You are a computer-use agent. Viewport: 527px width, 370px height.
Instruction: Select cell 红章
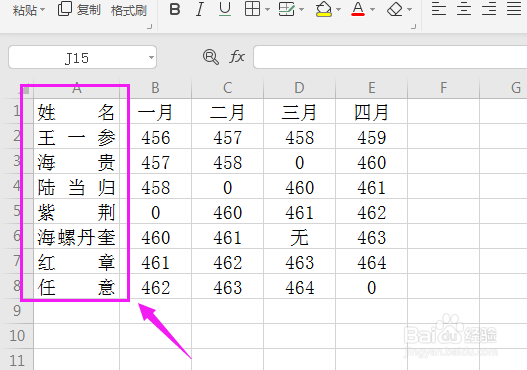click(77, 261)
